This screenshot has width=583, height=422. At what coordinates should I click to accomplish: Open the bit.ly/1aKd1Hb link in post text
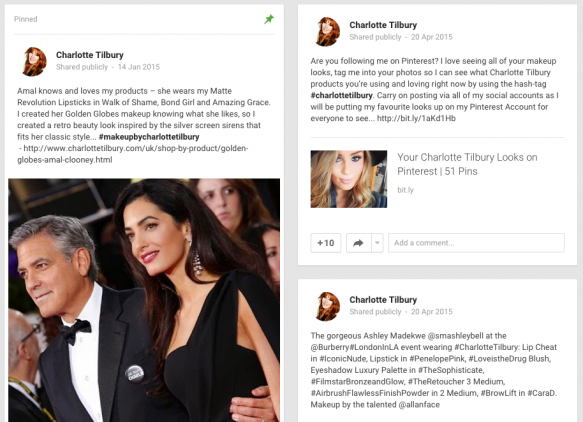[x=416, y=118]
